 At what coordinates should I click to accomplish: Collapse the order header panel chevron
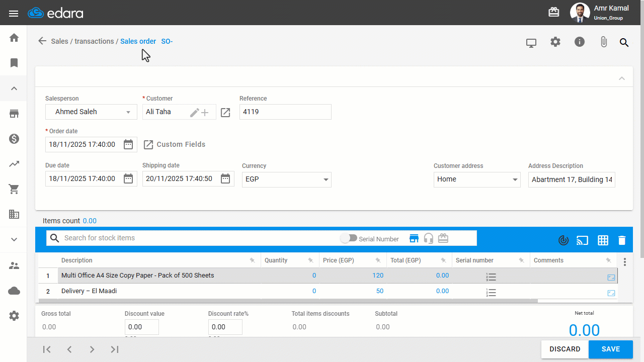coord(622,78)
